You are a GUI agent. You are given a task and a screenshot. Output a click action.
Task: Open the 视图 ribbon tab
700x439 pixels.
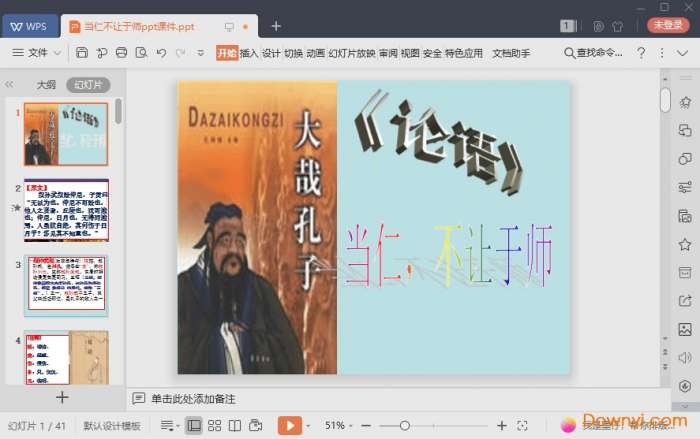click(410, 53)
